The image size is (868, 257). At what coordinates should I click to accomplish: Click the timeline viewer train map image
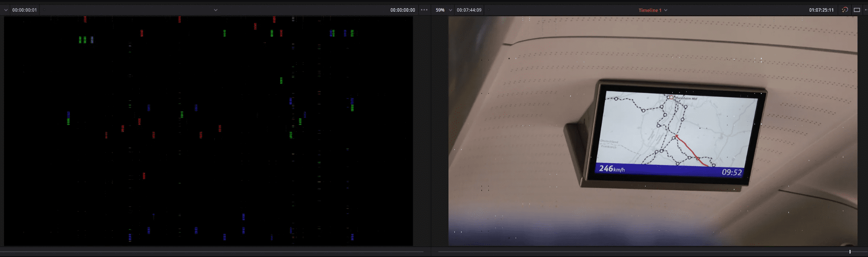(x=653, y=131)
